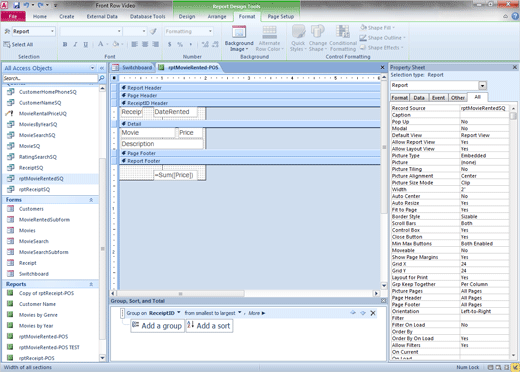Expand More options for ReceiptID group

tap(257, 313)
